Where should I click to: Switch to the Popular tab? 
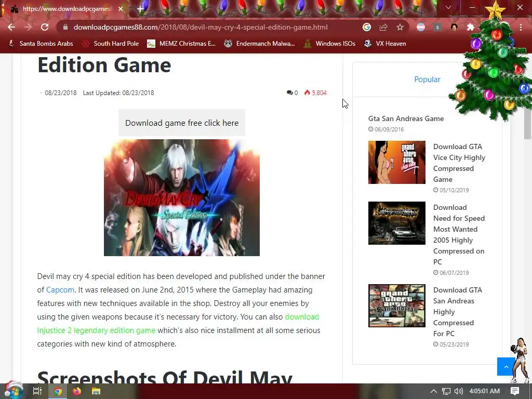[x=427, y=79]
